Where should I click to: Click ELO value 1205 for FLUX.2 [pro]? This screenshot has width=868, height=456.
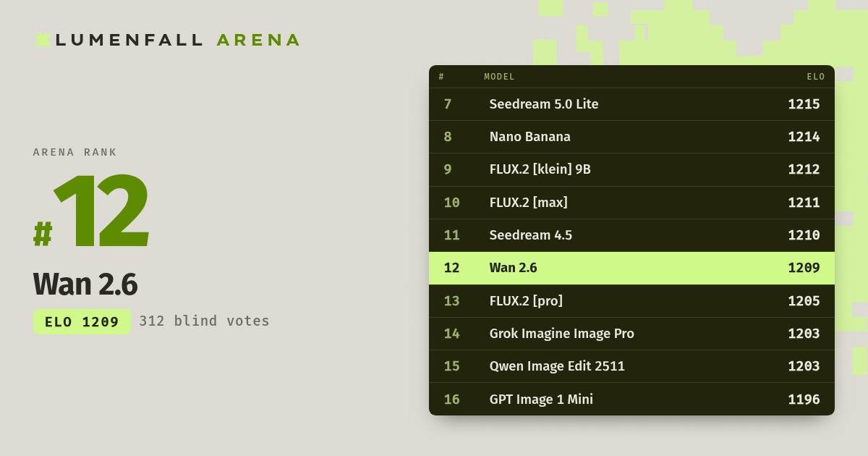804,301
